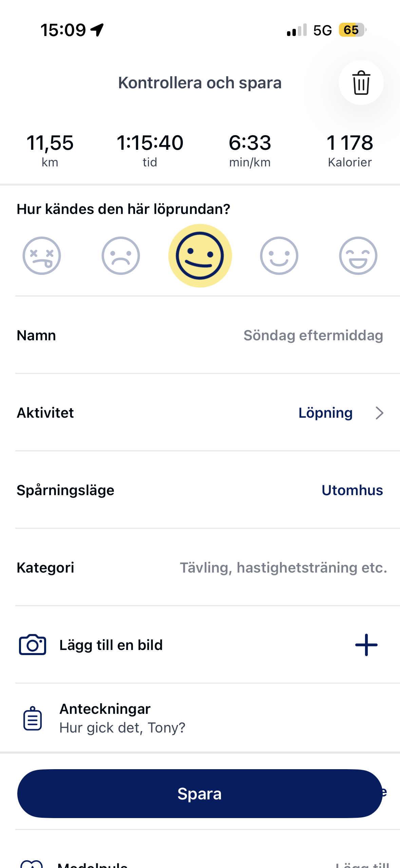The image size is (400, 868).
Task: Change Spårningsläge from Utomhus
Action: (x=352, y=490)
